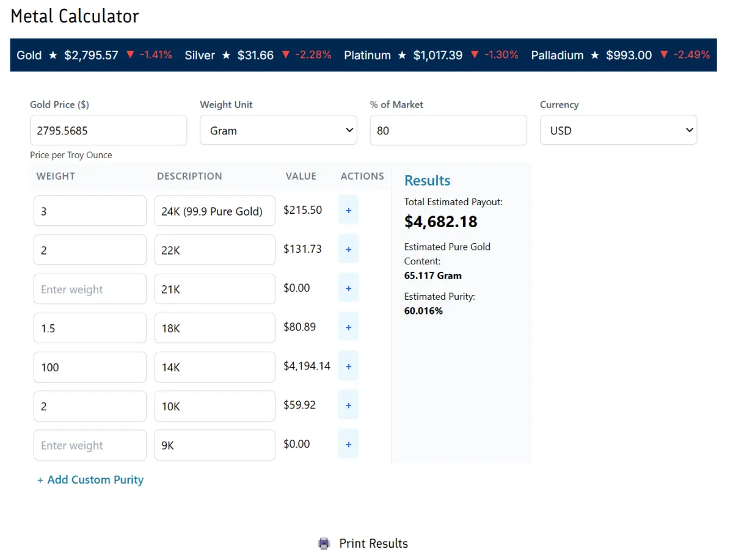Select Gold in the price ticker
This screenshot has width=733, height=560.
pyautogui.click(x=29, y=55)
